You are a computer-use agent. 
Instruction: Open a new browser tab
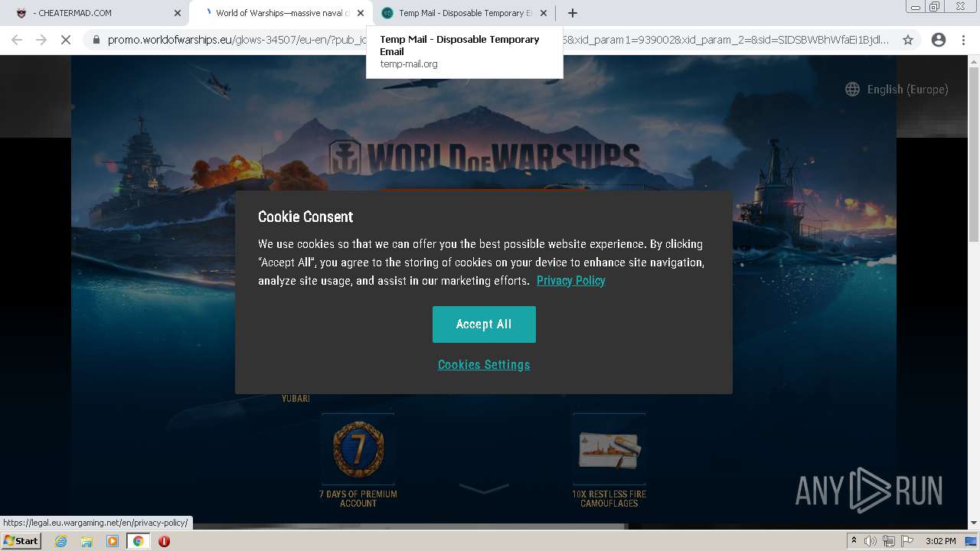pos(573,13)
